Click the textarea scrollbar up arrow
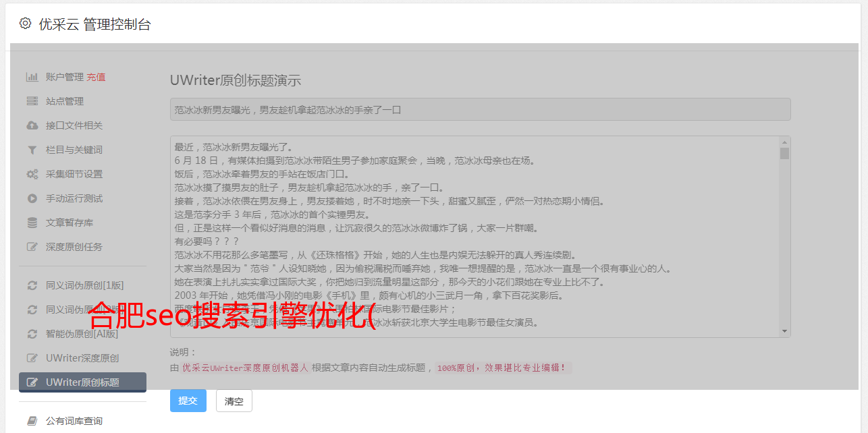Image resolution: width=868 pixels, height=433 pixels. (x=784, y=142)
